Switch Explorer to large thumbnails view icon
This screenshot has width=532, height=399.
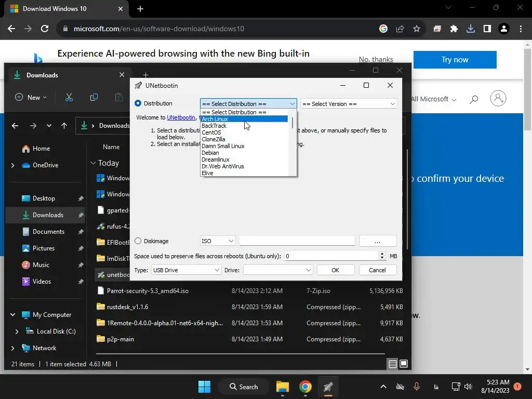404,364
